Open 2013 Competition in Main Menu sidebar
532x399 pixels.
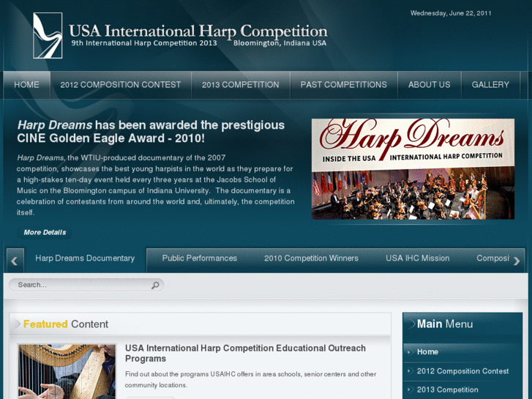[448, 389]
